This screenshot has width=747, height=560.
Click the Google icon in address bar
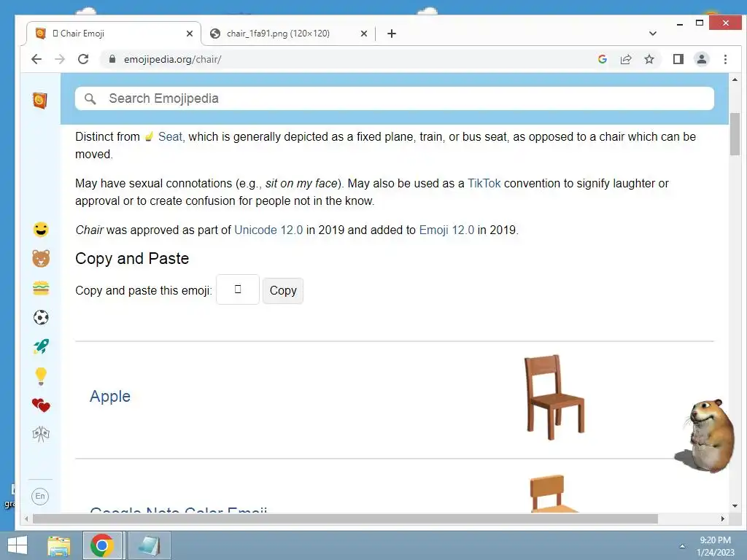(602, 59)
